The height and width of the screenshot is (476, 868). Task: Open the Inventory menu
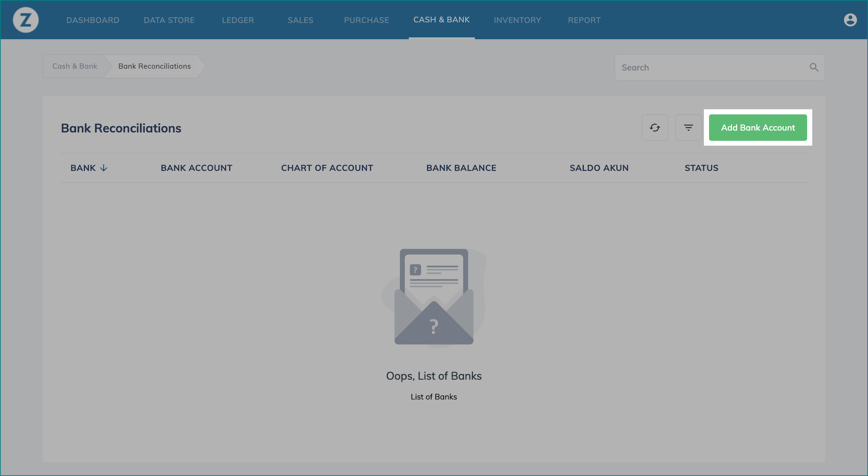517,20
